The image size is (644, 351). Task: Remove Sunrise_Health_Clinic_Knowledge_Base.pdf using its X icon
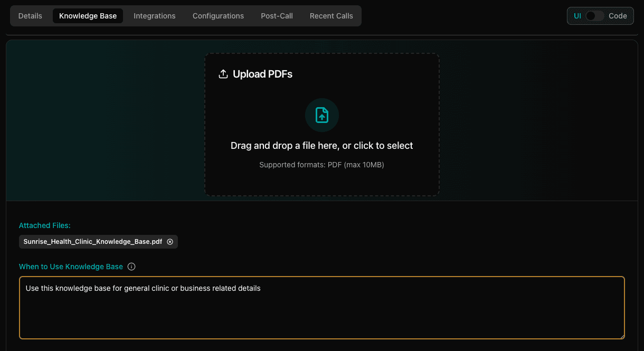click(170, 241)
